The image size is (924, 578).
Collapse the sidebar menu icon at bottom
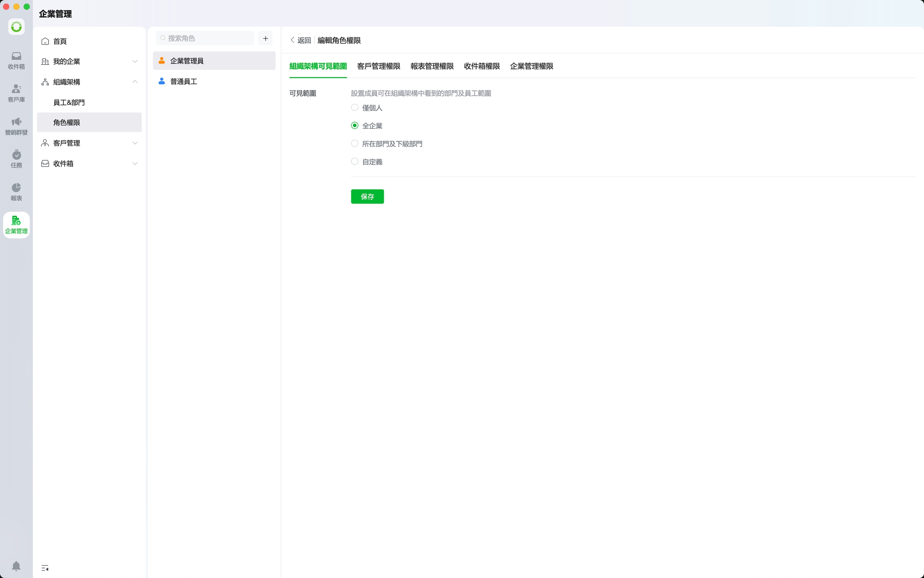coord(45,568)
